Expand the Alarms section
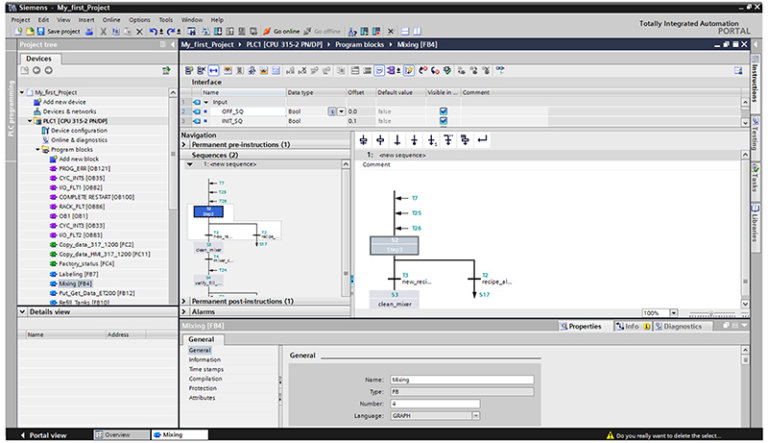The height and width of the screenshot is (443, 768). [184, 312]
